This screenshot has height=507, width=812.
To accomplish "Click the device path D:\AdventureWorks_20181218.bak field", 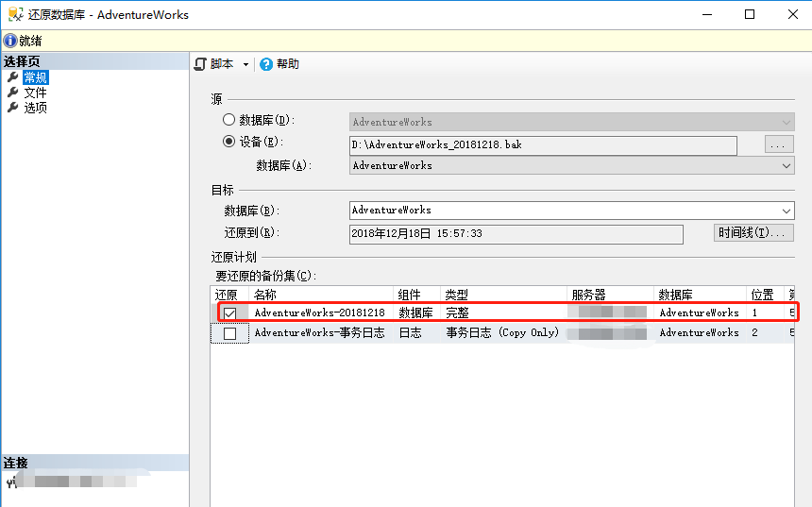I will point(543,145).
